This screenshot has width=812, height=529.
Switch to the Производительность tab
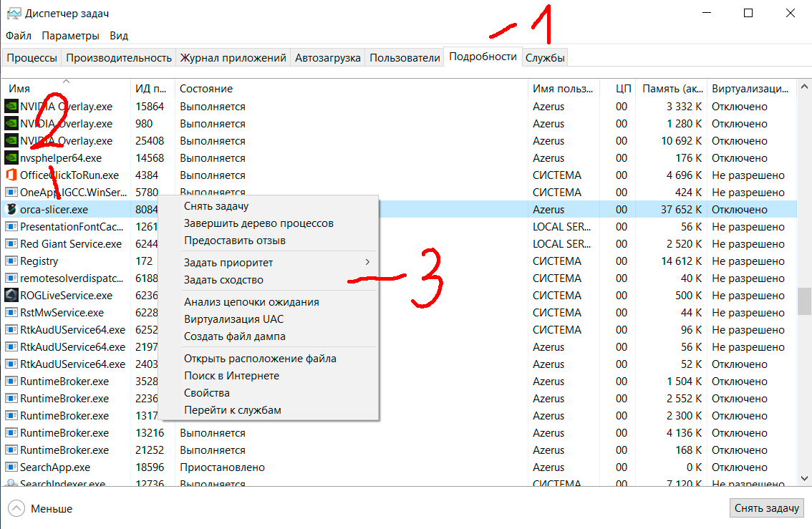click(x=119, y=57)
